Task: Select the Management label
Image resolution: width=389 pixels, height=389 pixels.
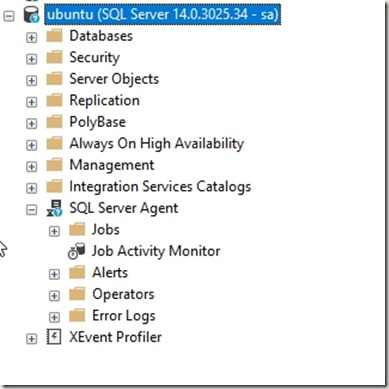Action: click(x=112, y=165)
